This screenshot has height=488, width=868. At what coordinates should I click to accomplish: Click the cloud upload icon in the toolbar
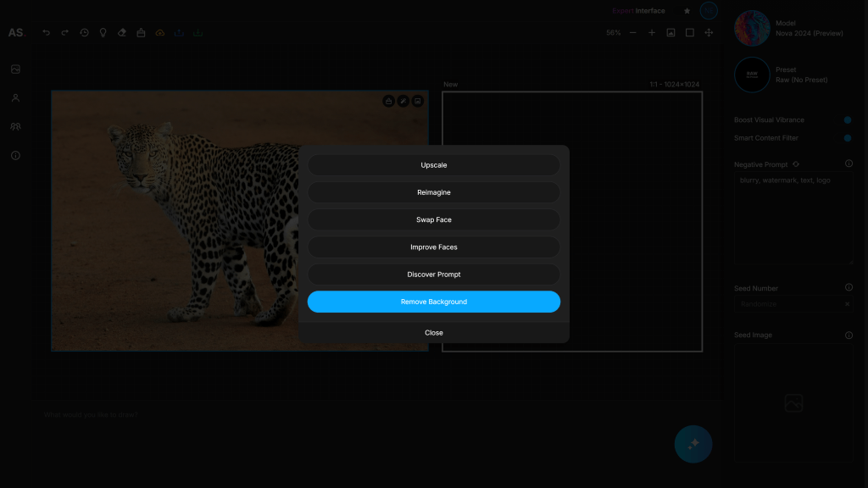tap(160, 32)
